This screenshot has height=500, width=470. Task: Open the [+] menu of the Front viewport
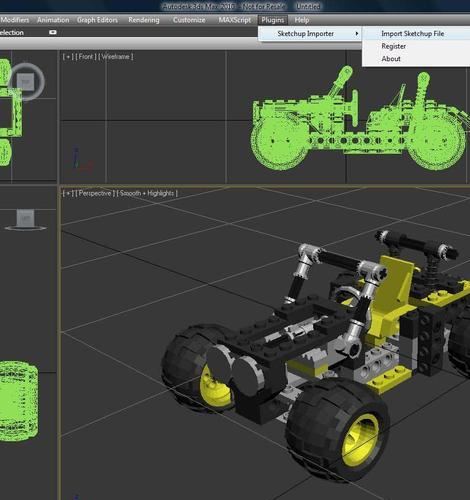[68, 57]
